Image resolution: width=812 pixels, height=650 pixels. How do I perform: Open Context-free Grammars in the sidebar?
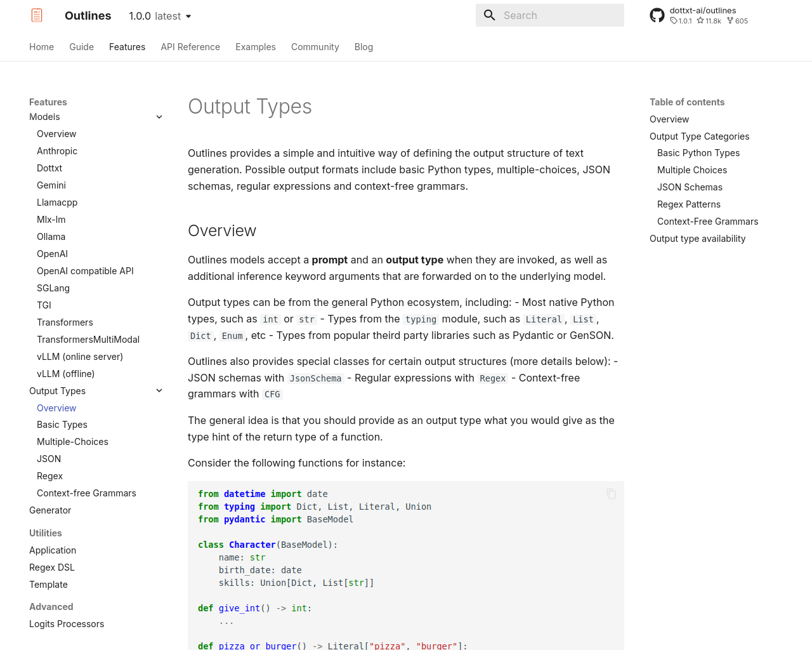[86, 493]
